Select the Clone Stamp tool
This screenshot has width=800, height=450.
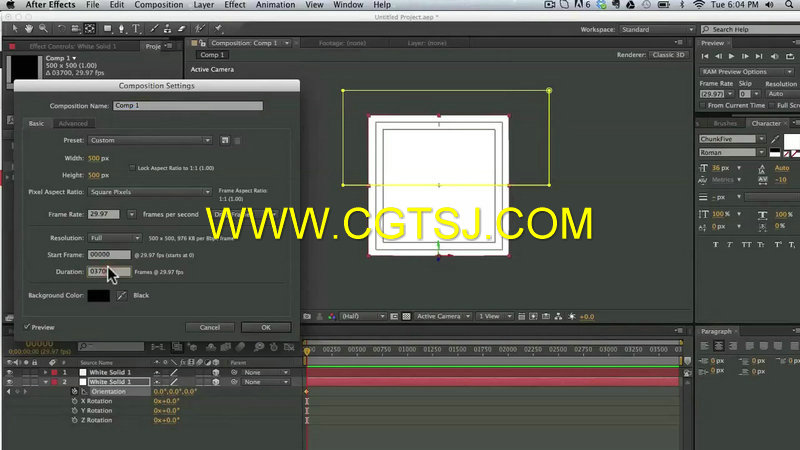[x=167, y=29]
